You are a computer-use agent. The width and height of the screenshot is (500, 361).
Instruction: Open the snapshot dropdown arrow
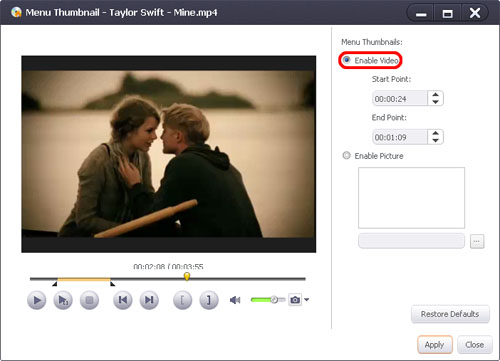point(306,299)
